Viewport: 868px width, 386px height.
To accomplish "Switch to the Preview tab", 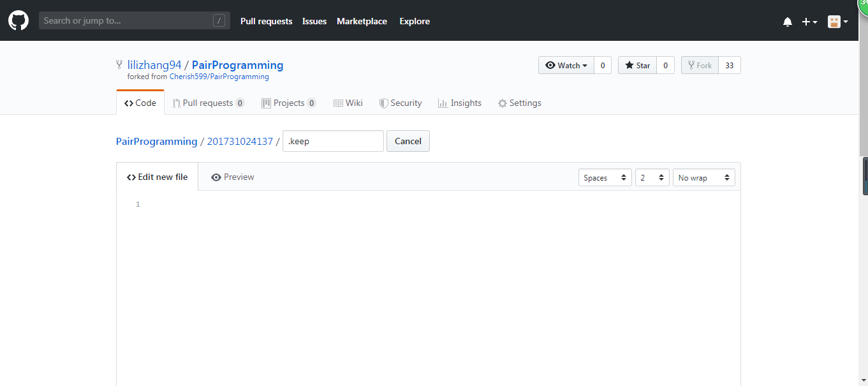I will coord(233,177).
